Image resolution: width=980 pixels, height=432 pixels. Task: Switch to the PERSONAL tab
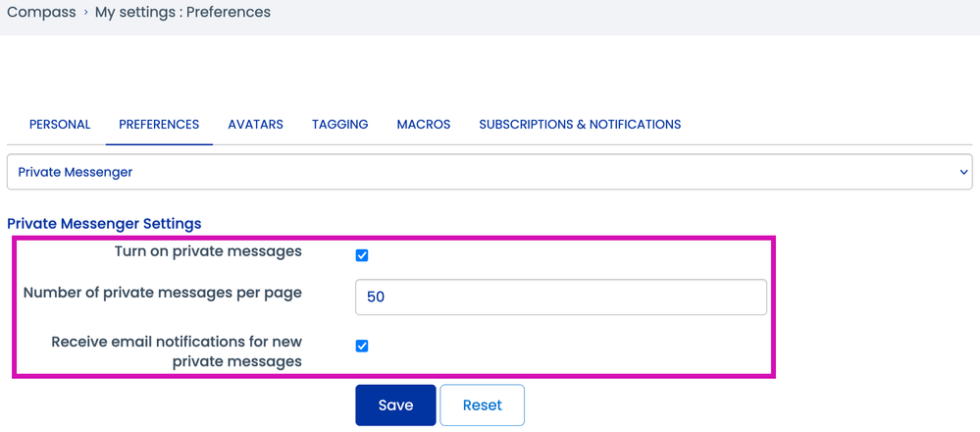pos(60,125)
